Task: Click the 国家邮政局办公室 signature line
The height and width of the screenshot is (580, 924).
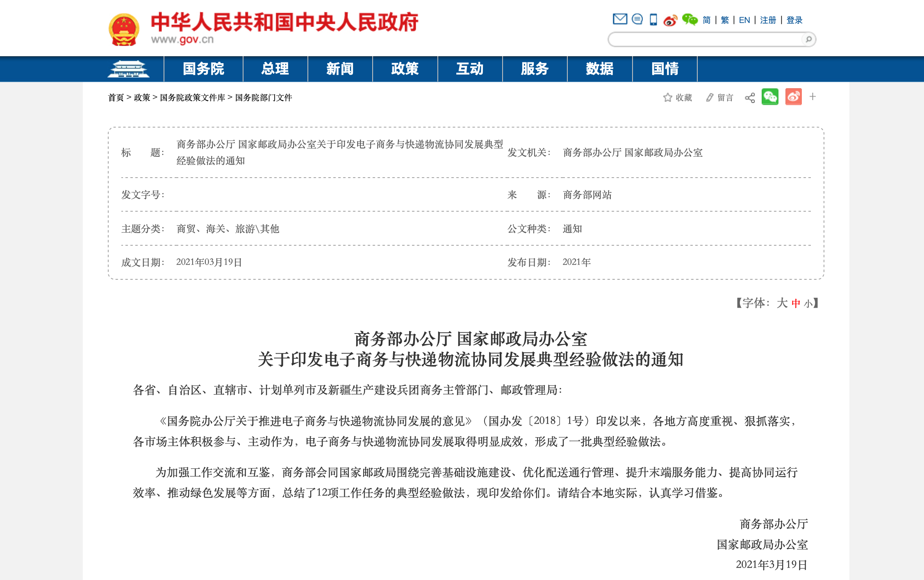Action: pos(762,545)
